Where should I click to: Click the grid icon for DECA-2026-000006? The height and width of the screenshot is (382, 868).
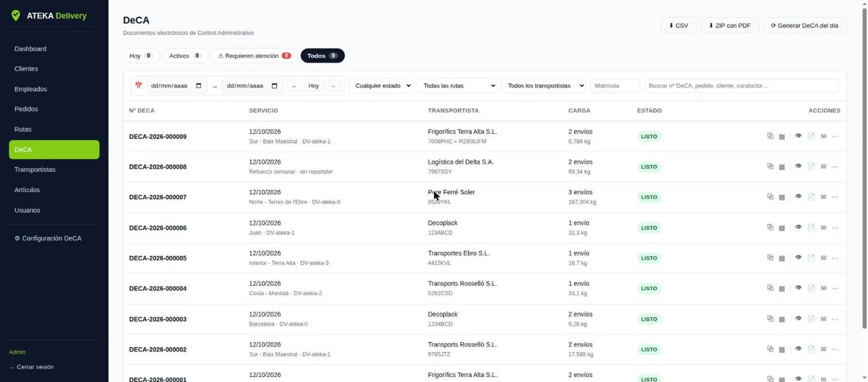(782, 228)
